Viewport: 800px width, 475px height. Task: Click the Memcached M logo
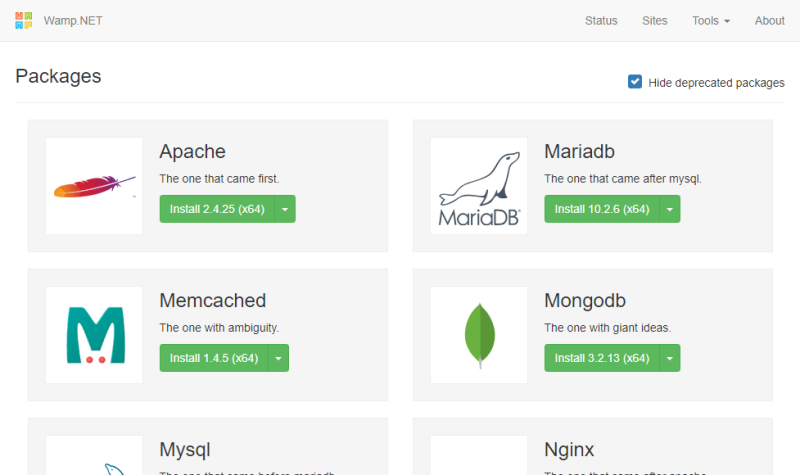[x=94, y=335]
